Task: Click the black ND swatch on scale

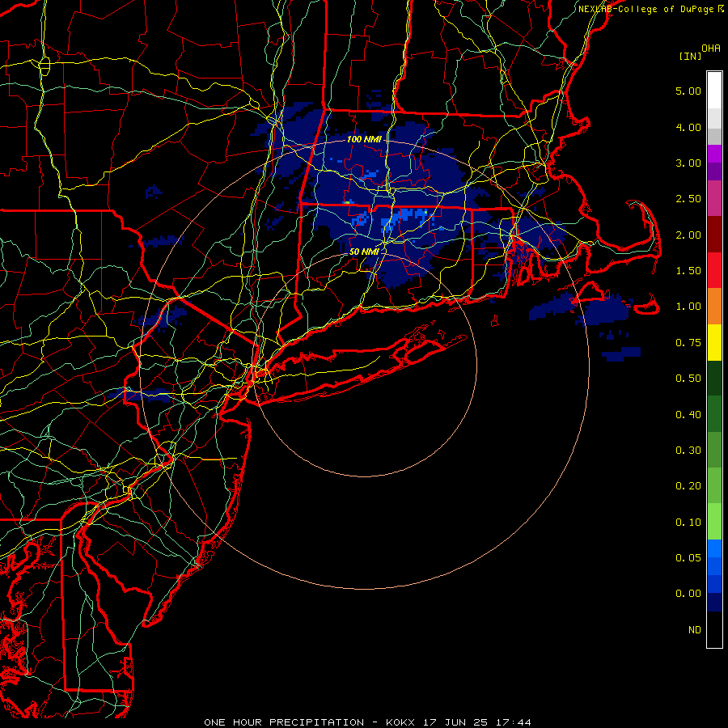Action: (714, 629)
